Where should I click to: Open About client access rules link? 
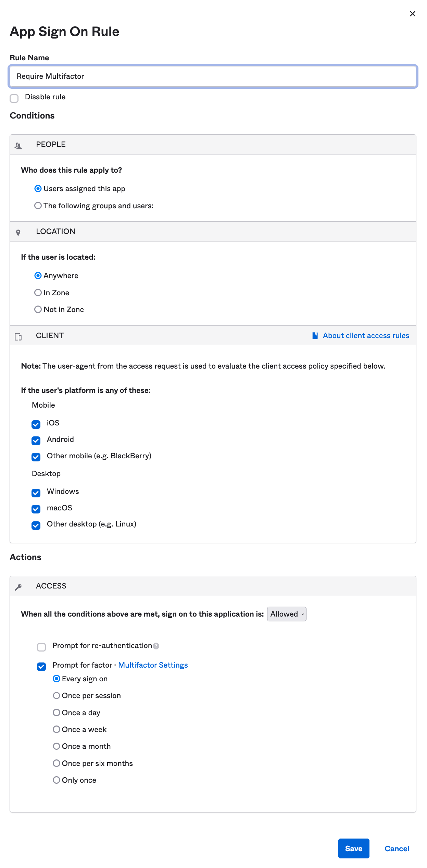[366, 336]
